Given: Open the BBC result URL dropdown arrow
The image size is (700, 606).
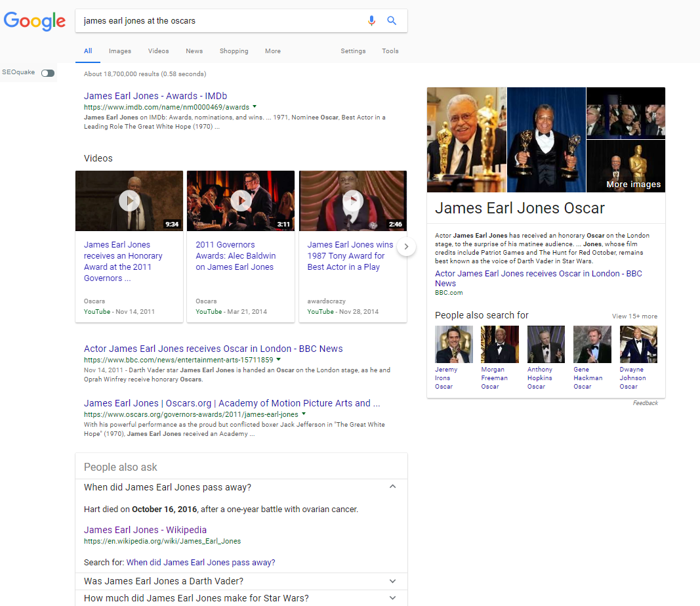Looking at the screenshot, I should 279,359.
